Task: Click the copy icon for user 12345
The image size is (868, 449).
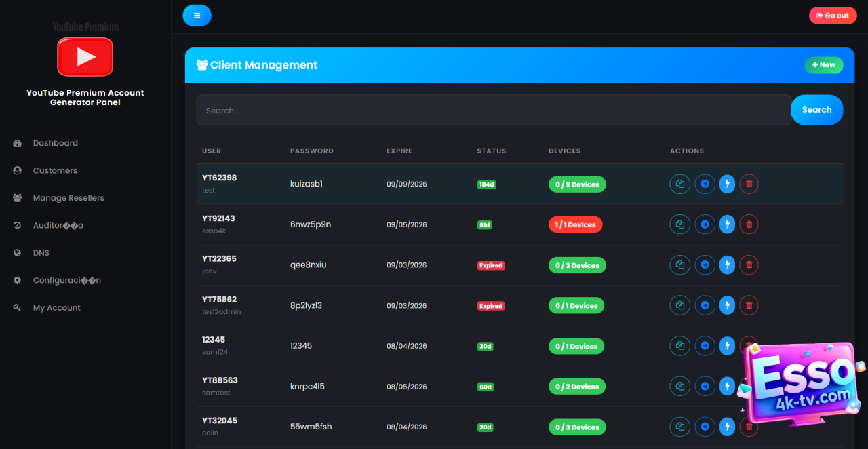Action: pyautogui.click(x=679, y=346)
